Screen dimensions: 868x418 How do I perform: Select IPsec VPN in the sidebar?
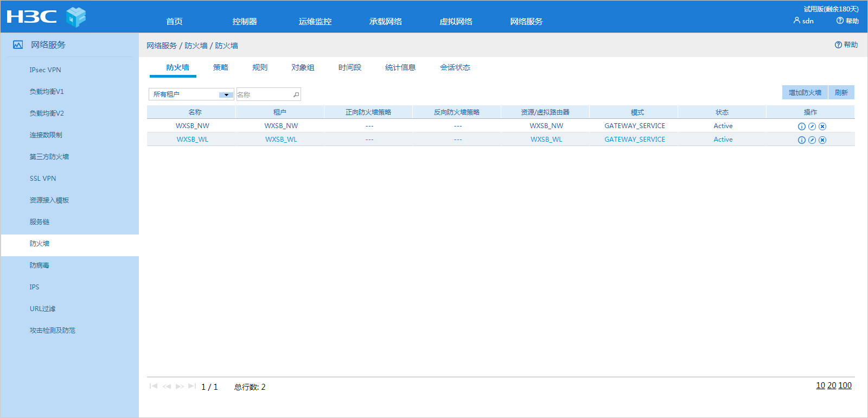click(45, 70)
